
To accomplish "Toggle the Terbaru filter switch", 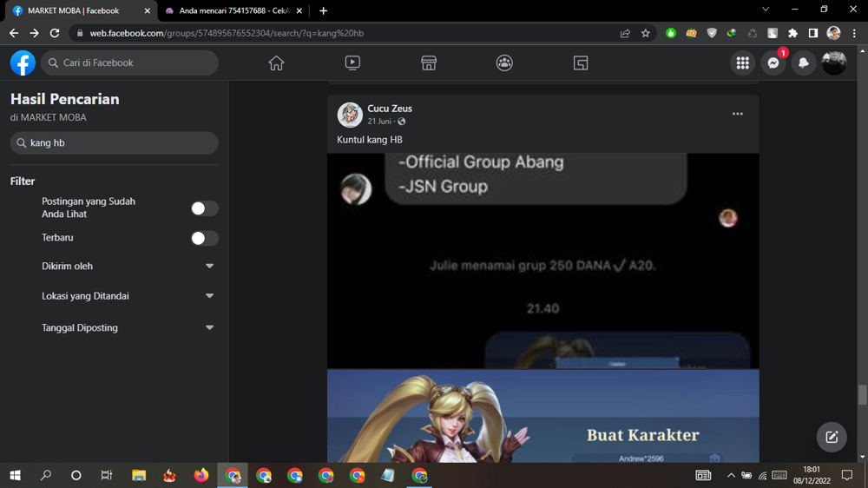I will coord(204,238).
